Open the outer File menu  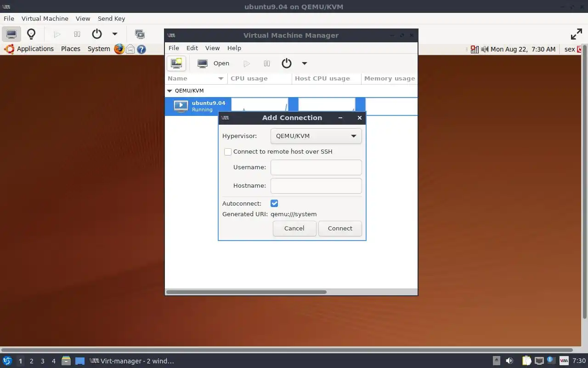9,18
